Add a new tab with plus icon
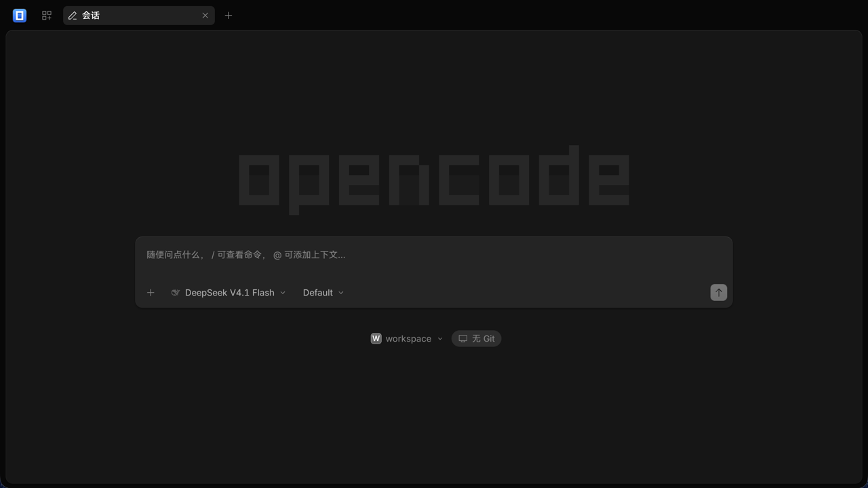The image size is (868, 488). [229, 16]
